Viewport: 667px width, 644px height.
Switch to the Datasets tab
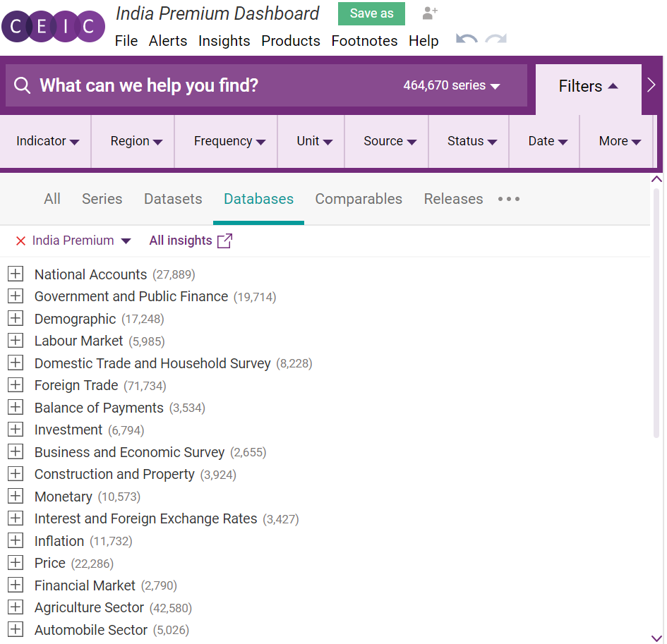[173, 199]
